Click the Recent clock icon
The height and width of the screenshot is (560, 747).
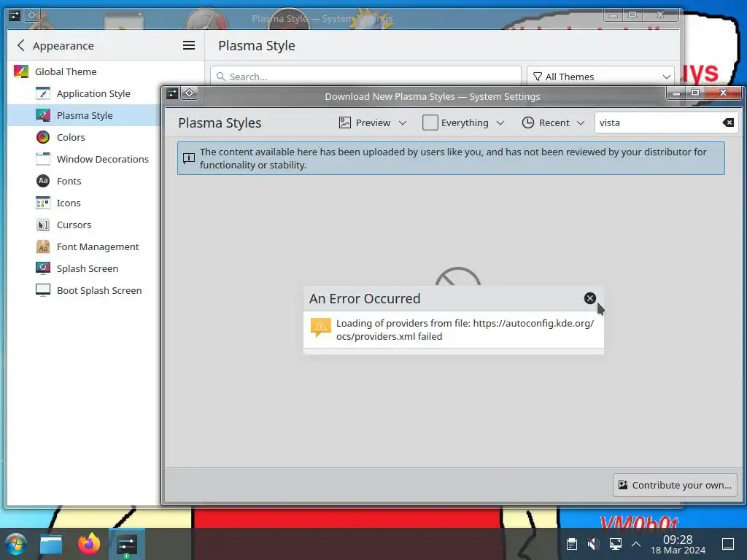pos(528,122)
